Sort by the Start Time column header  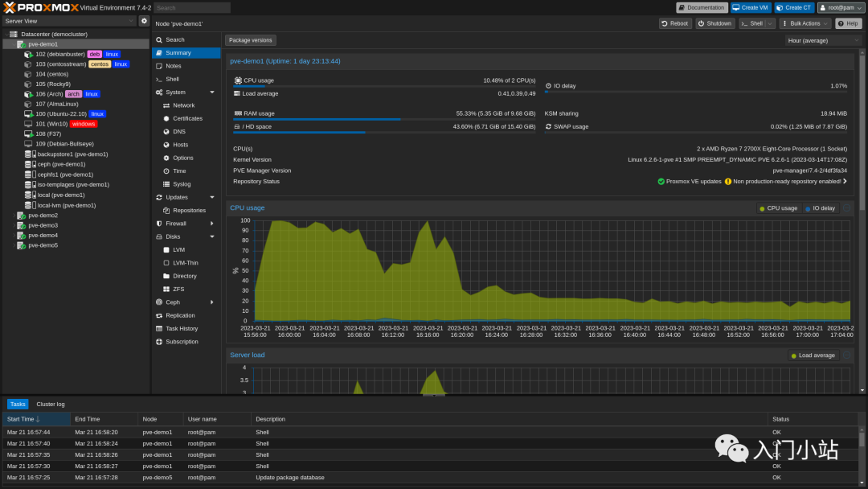coord(36,419)
